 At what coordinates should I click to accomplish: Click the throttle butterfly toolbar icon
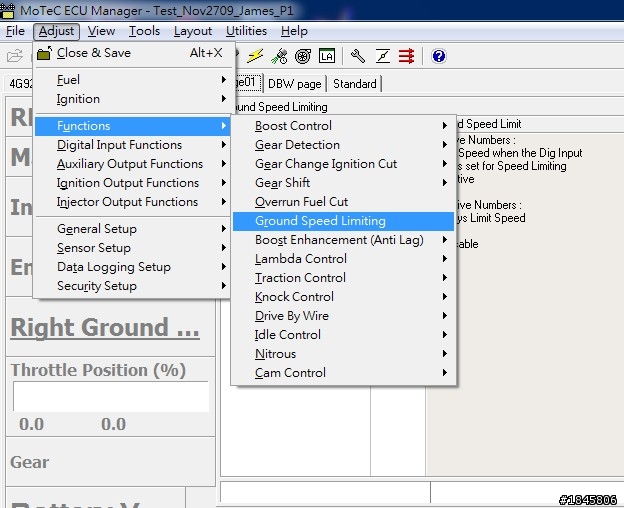[x=382, y=56]
